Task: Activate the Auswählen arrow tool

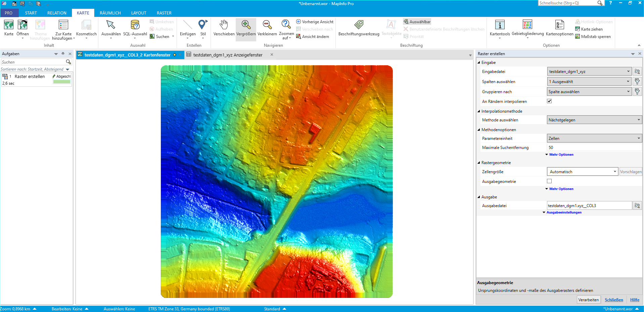Action: tap(111, 29)
